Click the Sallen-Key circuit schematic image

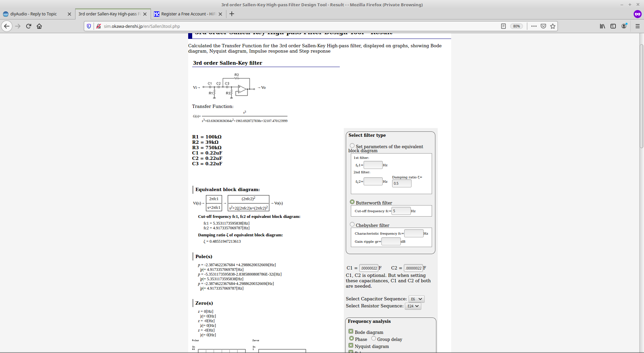pyautogui.click(x=229, y=86)
